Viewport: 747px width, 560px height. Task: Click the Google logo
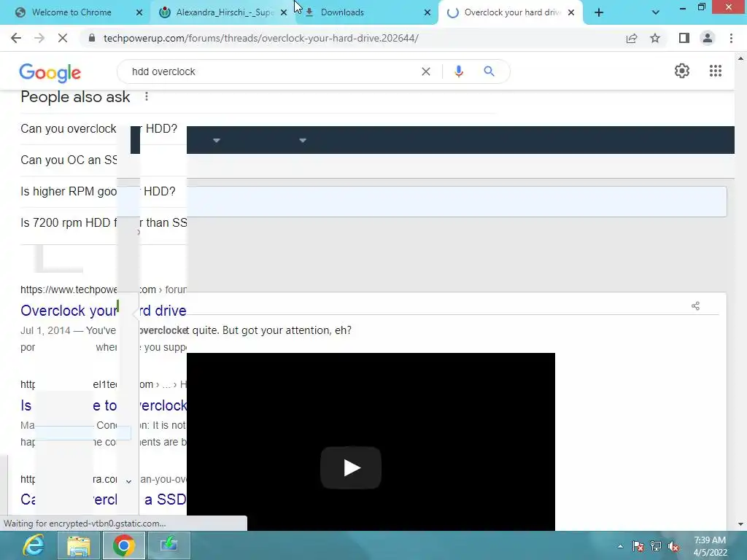coord(50,72)
